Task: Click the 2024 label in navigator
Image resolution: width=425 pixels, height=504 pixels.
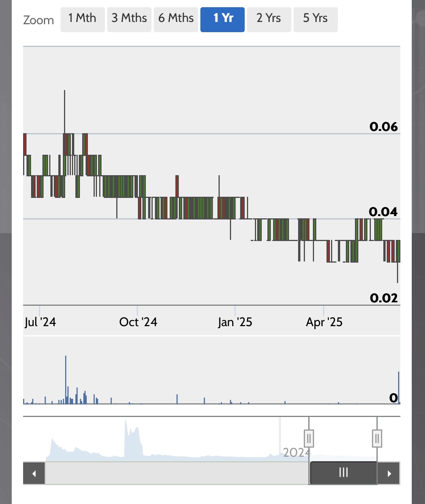Action: click(297, 452)
